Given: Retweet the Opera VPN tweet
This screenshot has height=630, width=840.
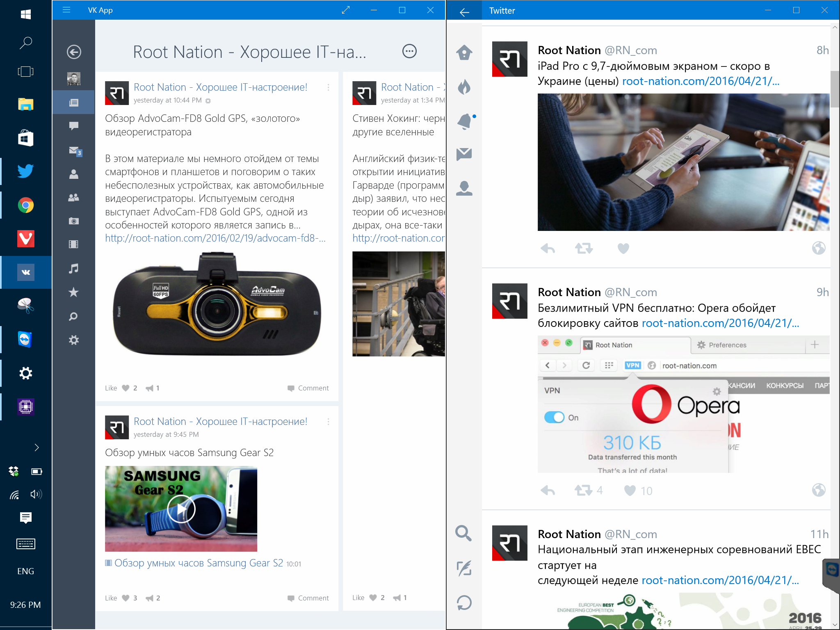Looking at the screenshot, I should tap(589, 490).
